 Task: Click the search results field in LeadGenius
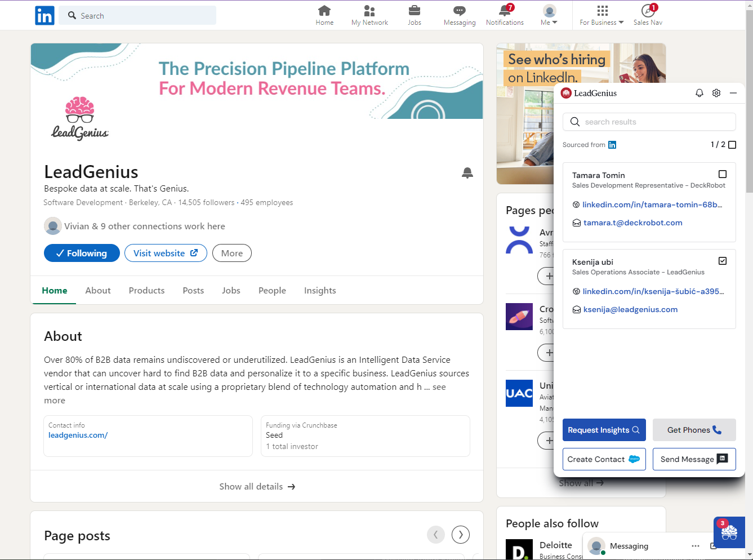point(649,122)
